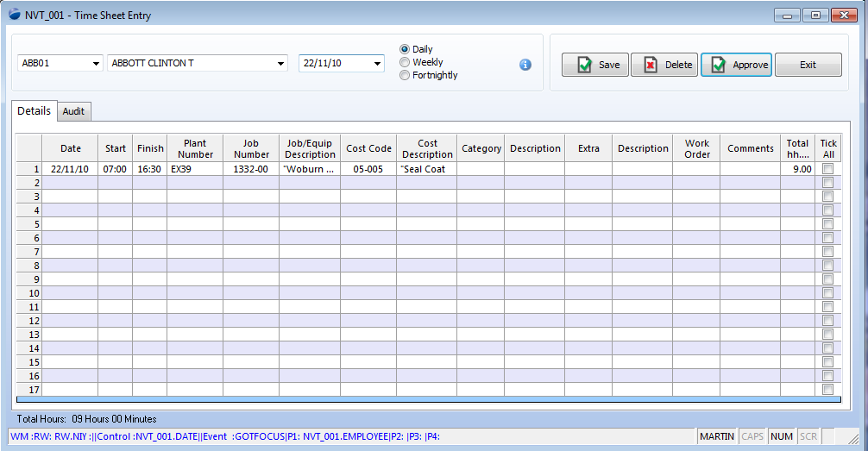Click the Tick All column header
This screenshot has width=868, height=451.
point(828,148)
